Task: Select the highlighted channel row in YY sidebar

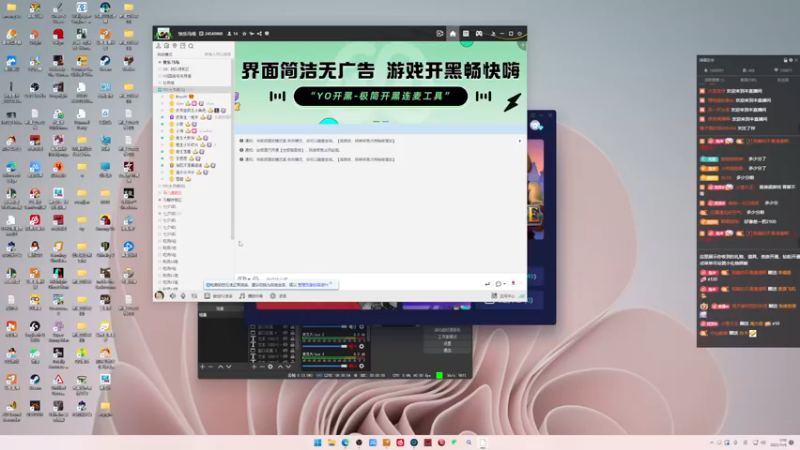Action: pos(194,90)
